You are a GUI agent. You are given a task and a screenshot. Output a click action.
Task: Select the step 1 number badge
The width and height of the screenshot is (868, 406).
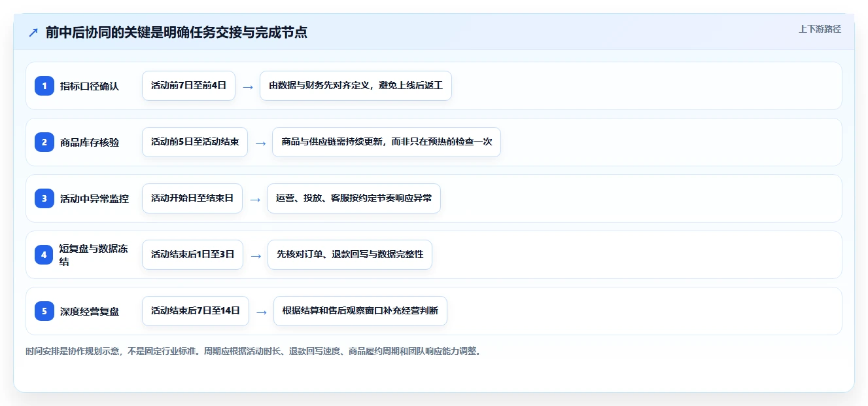click(44, 86)
